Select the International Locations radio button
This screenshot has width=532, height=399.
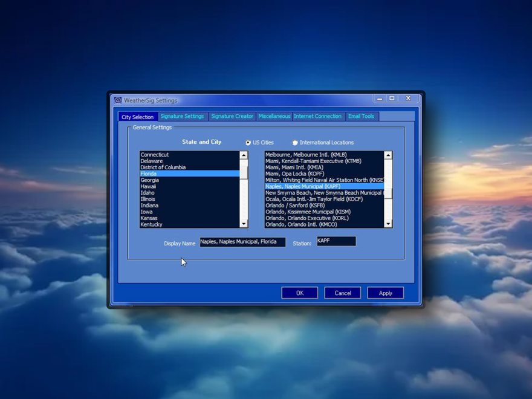(295, 143)
